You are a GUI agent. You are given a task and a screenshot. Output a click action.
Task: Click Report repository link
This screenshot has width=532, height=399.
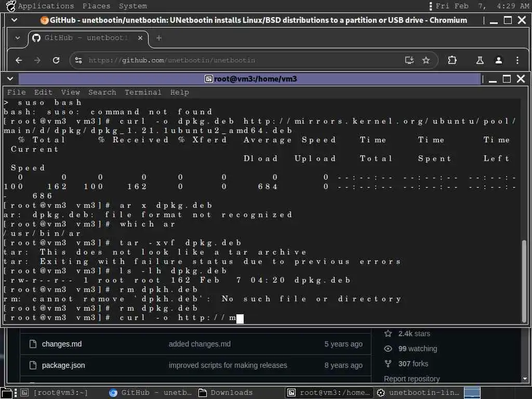(411, 379)
